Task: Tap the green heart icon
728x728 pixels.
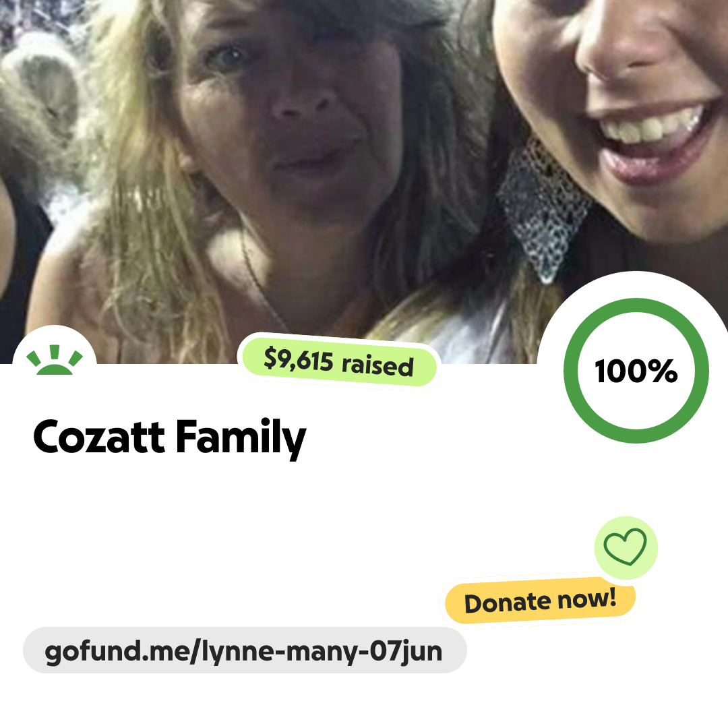Action: 626,547
